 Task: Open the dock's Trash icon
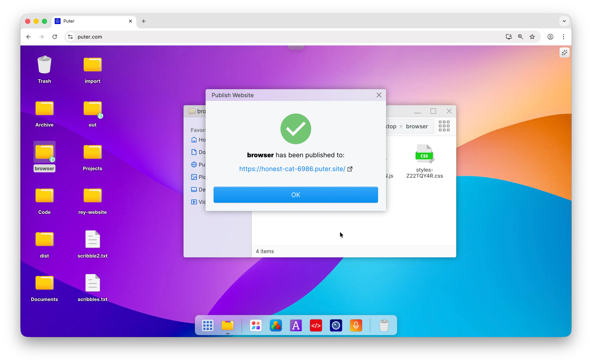click(384, 325)
